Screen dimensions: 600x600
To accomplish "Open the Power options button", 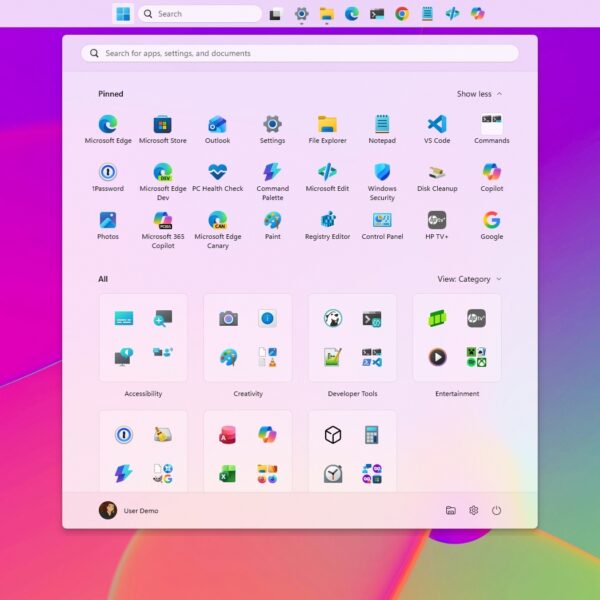I will 496,510.
